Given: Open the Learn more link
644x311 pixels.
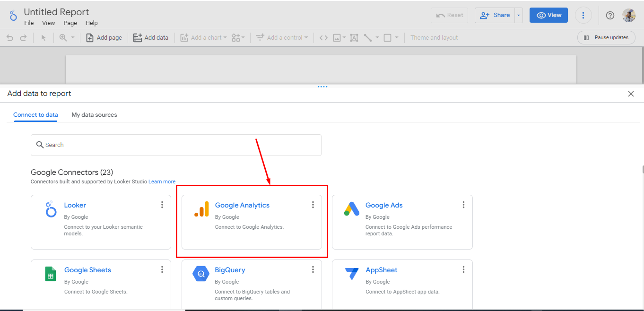Looking at the screenshot, I should pyautogui.click(x=162, y=181).
